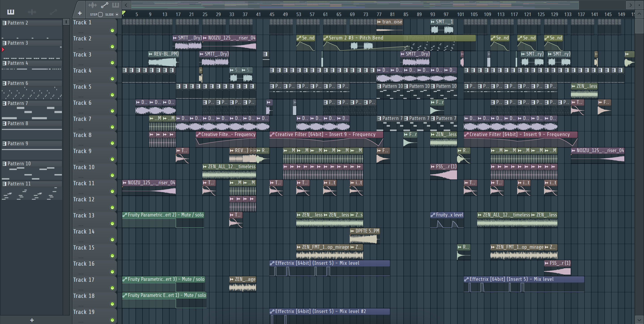Open menu of Fruity Parametric ert 3 Mute/solo clip
The width and height of the screenshot is (644, 324).
pos(125,279)
